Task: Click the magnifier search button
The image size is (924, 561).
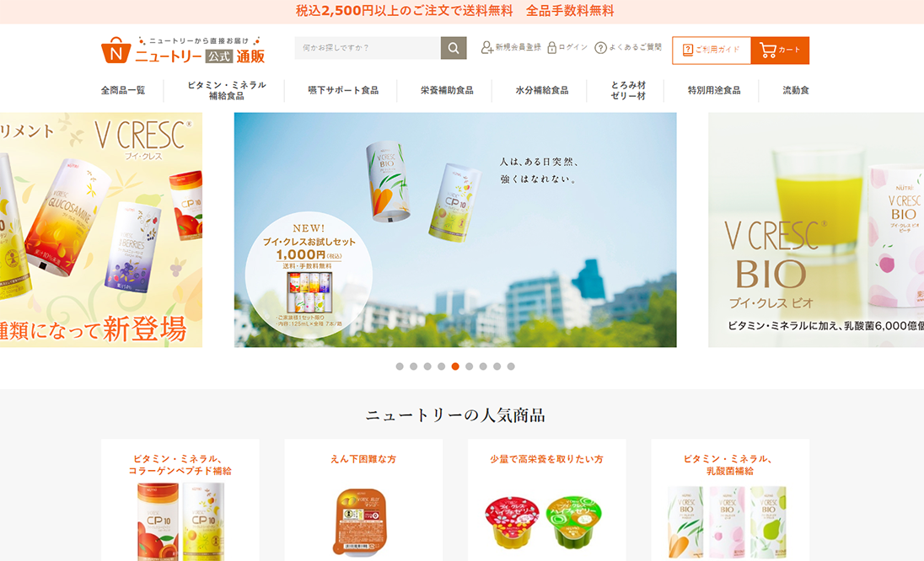Action: [x=454, y=48]
